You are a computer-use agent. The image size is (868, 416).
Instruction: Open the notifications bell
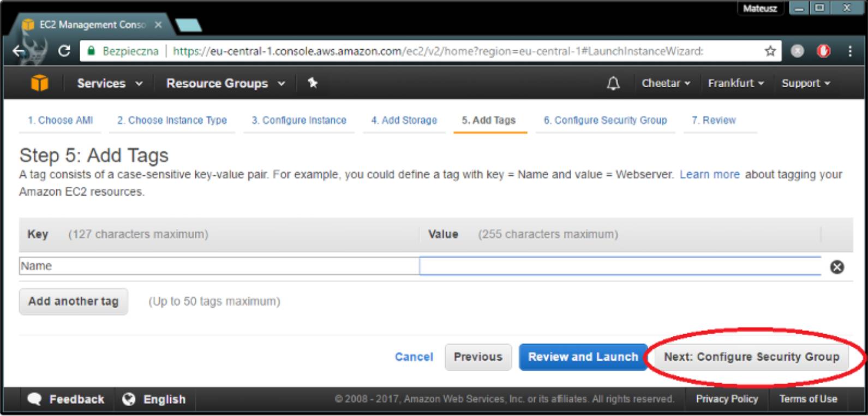click(613, 83)
